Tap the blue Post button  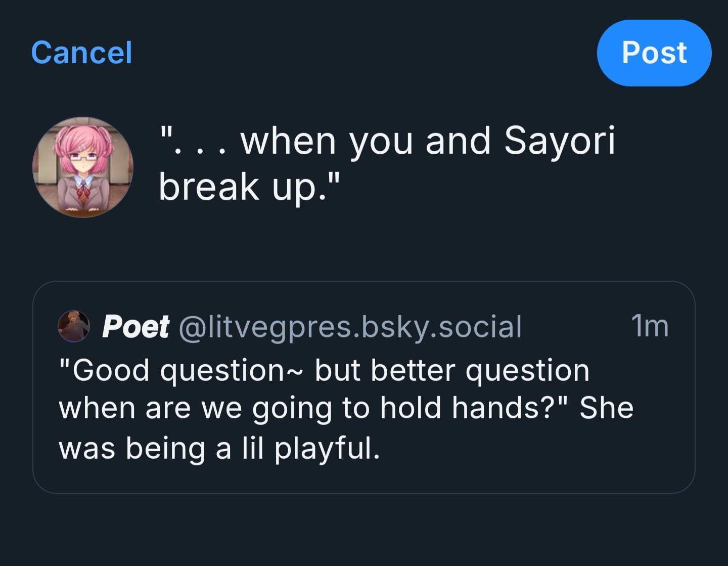pos(654,53)
